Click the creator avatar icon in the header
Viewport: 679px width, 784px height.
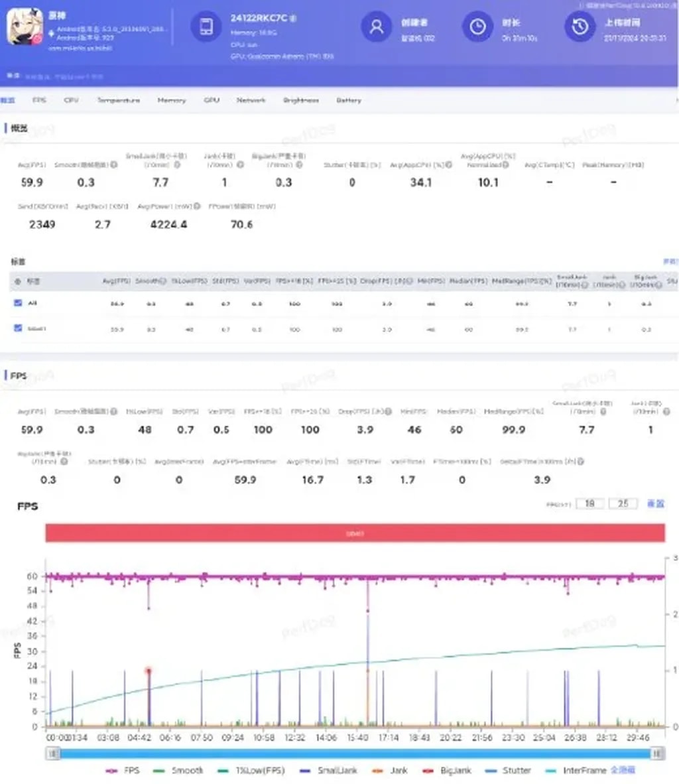377,28
